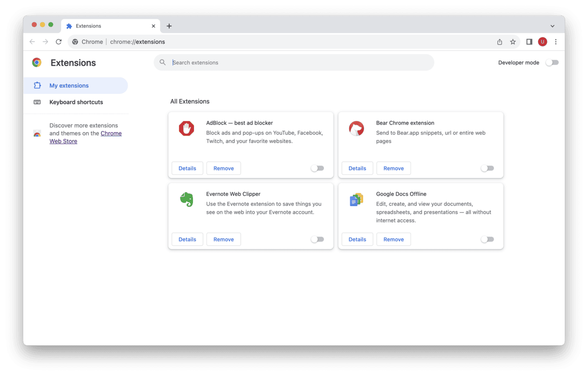Screen dimensions: 588x376
Task: Open Details for Bear Chrome extension
Action: tap(357, 168)
